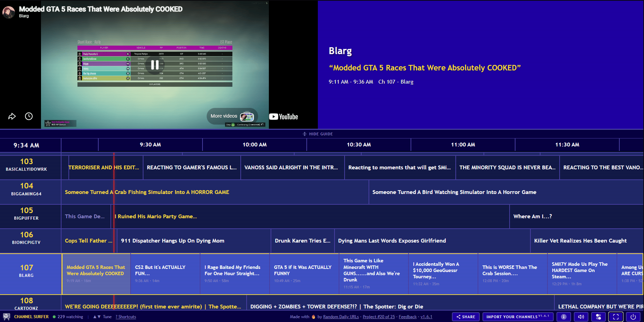Select Reacting to moments that will get SMi… program
Viewport: 644px width, 322px height.
click(400, 167)
